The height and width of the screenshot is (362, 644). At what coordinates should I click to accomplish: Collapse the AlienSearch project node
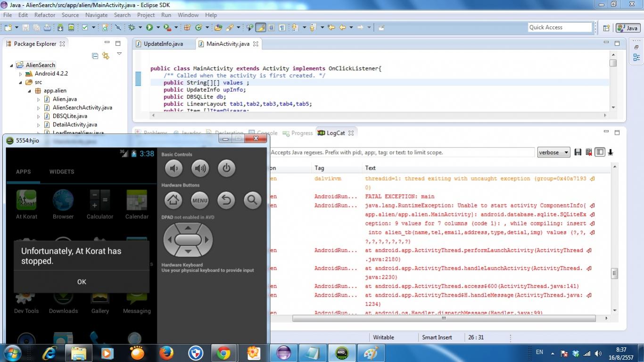coord(12,65)
